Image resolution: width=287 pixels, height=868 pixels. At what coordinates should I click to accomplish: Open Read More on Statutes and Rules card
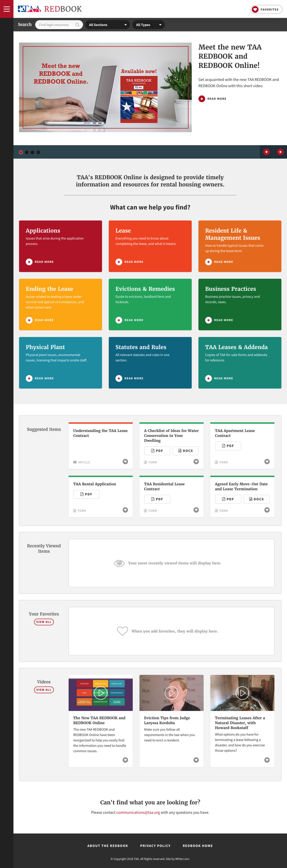pyautogui.click(x=129, y=378)
